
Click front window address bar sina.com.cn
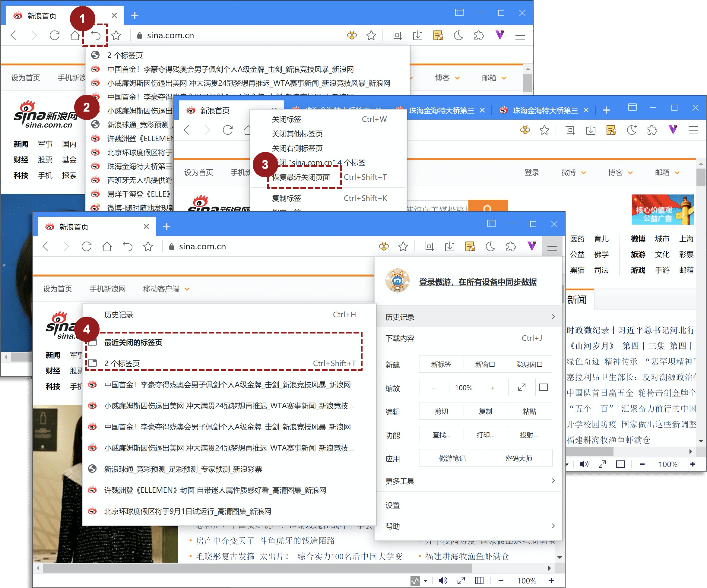click(202, 246)
